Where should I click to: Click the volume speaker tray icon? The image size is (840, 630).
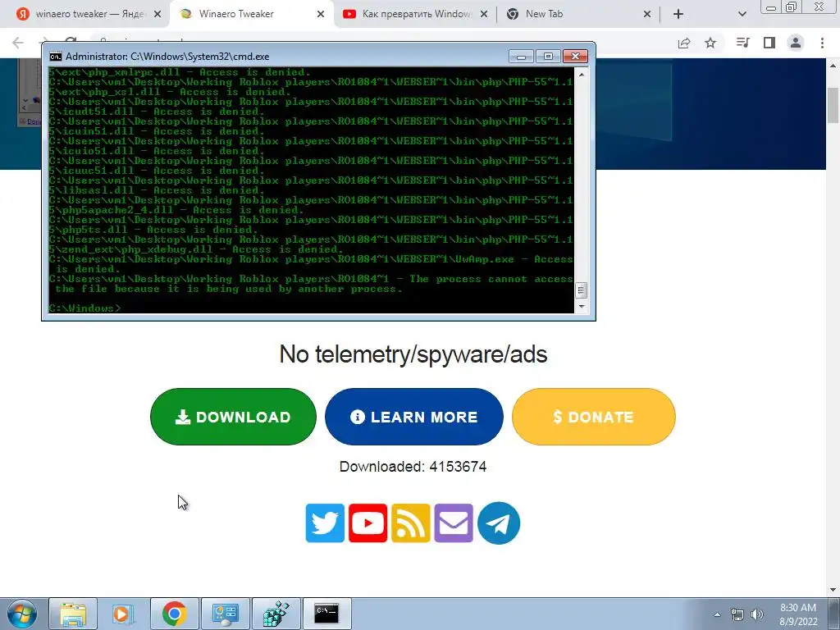757,614
